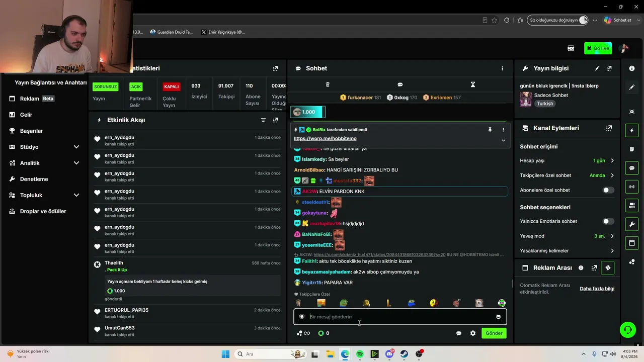Click the Turkish language tag

[x=544, y=104]
